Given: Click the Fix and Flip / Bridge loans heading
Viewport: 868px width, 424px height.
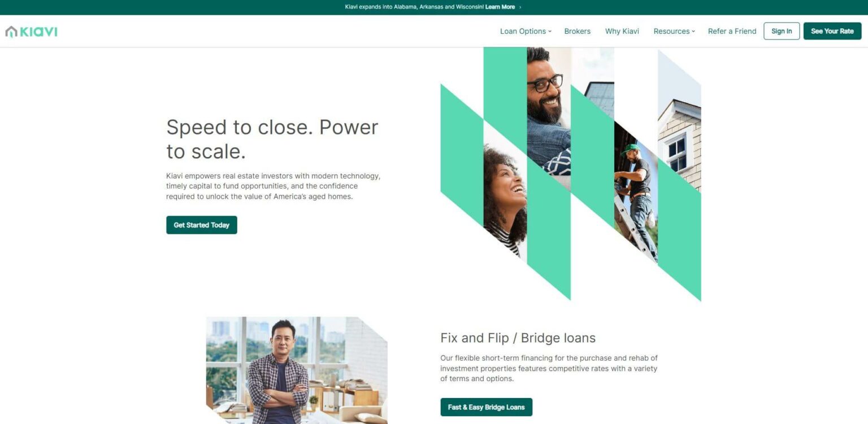Looking at the screenshot, I should coord(518,338).
